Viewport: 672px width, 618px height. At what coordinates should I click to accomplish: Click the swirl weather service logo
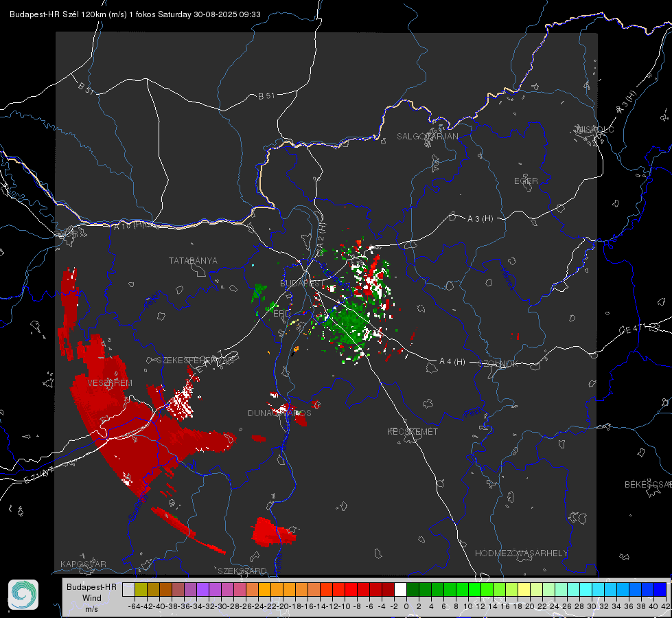coord(23,595)
